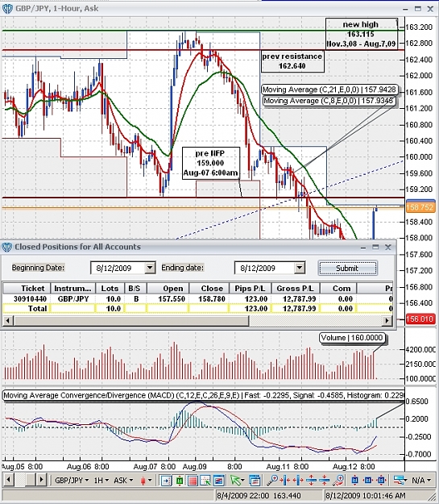Click closed positions table scroll left arrow
Screen dimensions: 439x504
coord(8,320)
